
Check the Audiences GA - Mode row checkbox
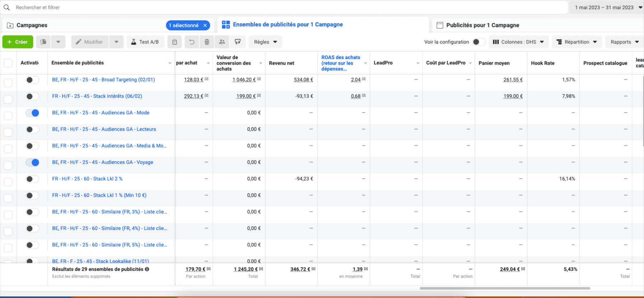tap(8, 115)
